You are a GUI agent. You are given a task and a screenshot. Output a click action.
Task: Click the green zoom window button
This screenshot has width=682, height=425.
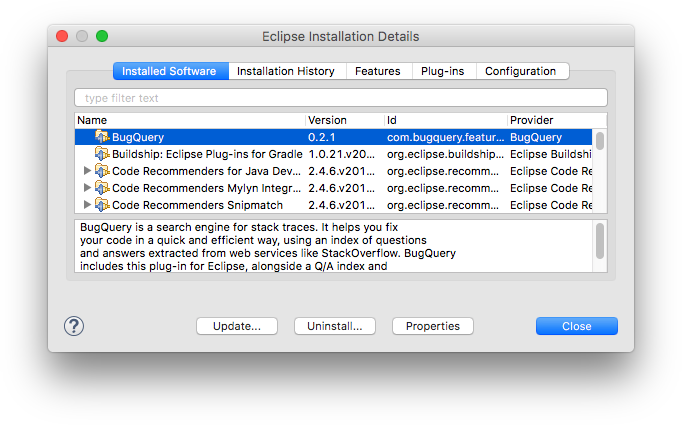[102, 36]
